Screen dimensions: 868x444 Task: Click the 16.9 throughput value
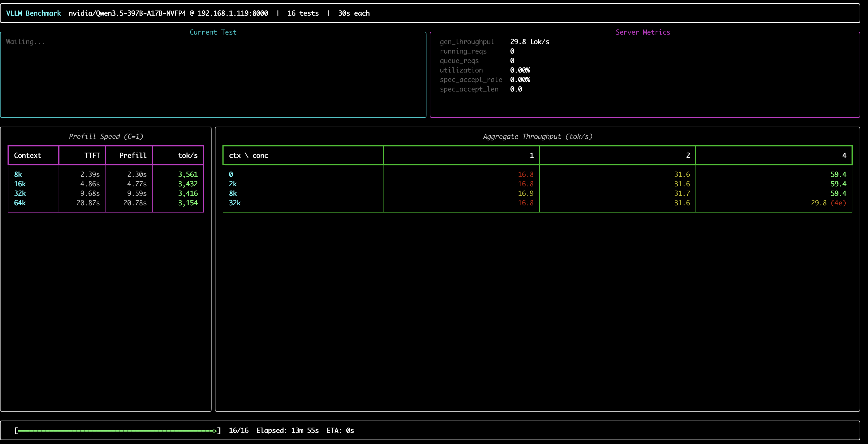tap(525, 194)
